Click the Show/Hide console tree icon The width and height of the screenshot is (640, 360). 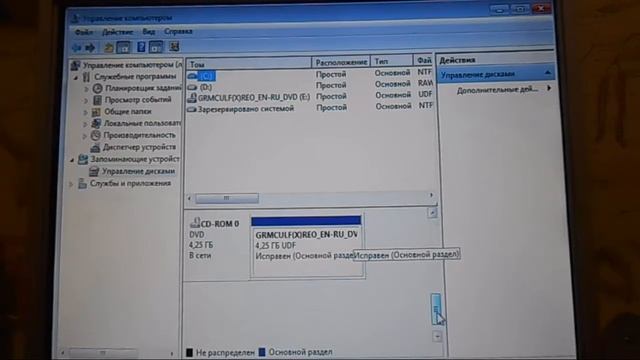(x=123, y=47)
